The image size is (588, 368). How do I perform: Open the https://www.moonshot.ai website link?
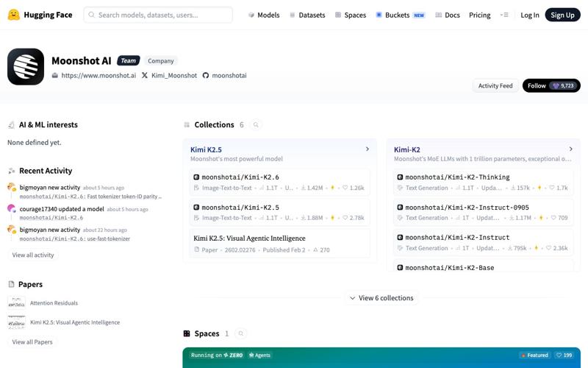tap(94, 76)
